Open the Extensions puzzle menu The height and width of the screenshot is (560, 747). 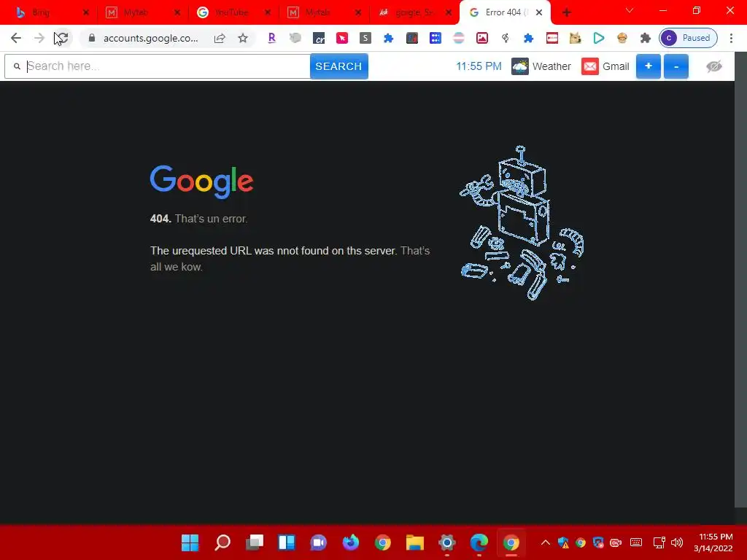tap(646, 38)
